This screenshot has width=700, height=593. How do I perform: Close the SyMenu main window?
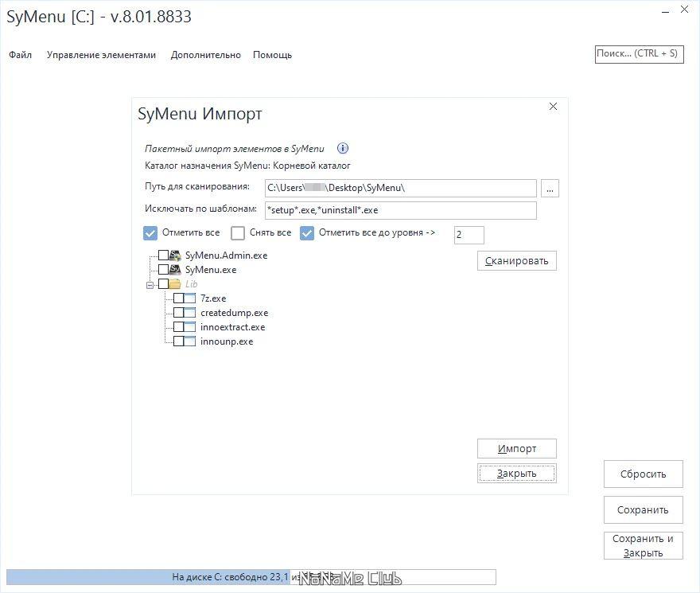click(x=684, y=10)
